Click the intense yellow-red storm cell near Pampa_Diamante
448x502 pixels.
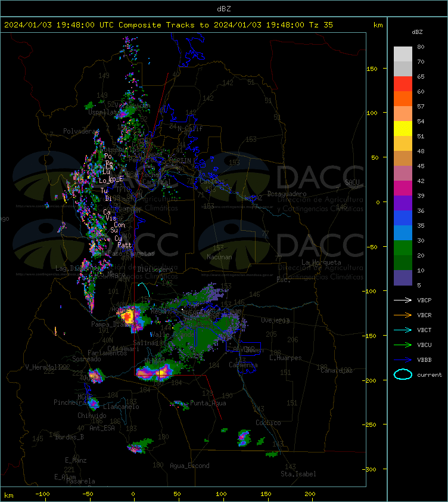click(x=128, y=317)
